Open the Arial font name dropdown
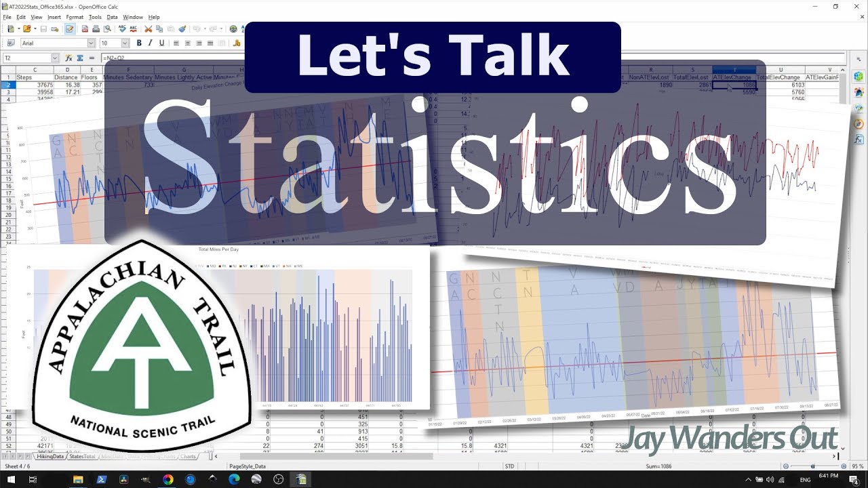The width and height of the screenshot is (868, 488). pos(91,43)
